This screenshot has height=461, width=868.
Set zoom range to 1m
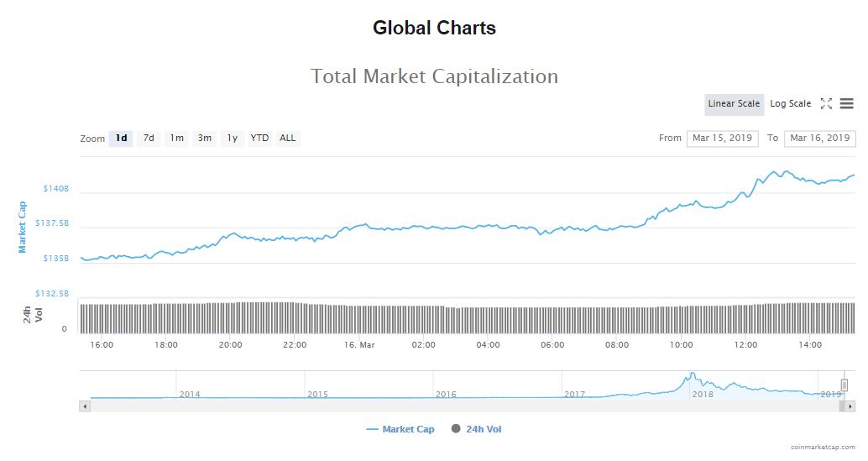click(176, 139)
